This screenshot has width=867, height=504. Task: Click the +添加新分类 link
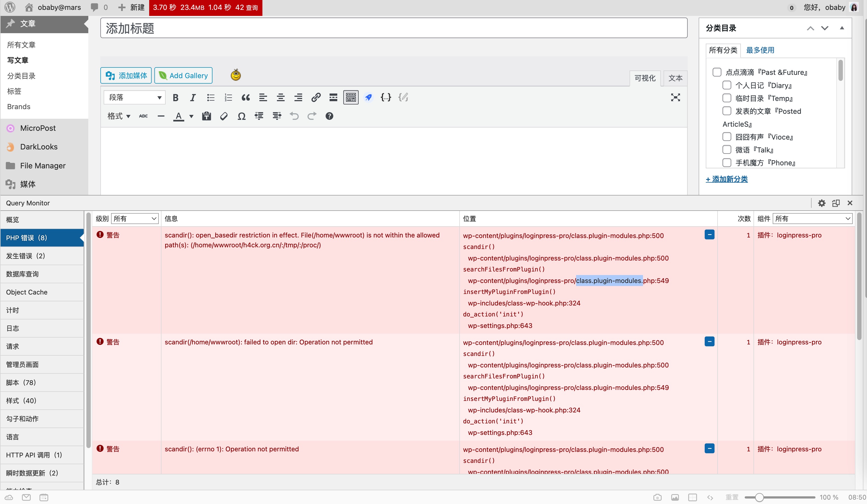tap(727, 179)
